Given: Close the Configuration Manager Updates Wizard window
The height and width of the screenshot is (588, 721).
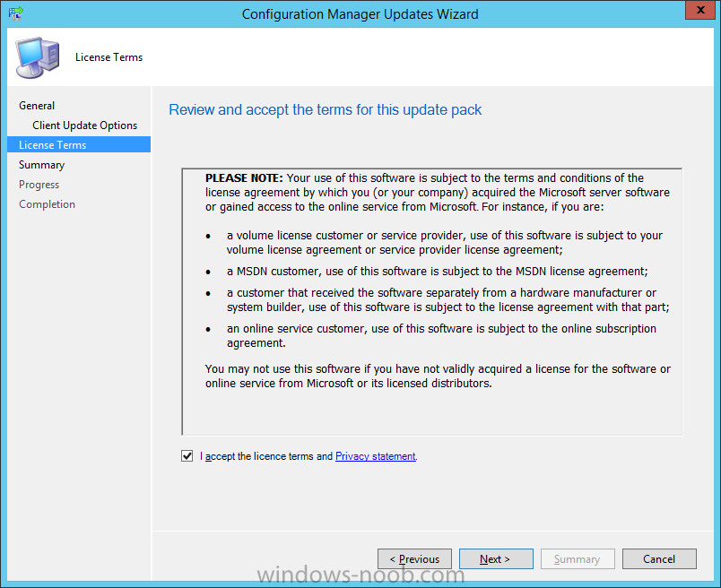Looking at the screenshot, I should (x=700, y=10).
